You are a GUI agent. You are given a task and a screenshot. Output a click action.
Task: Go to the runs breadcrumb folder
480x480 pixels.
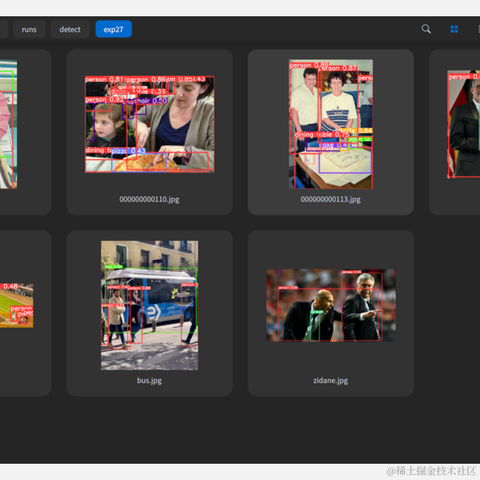(x=29, y=29)
